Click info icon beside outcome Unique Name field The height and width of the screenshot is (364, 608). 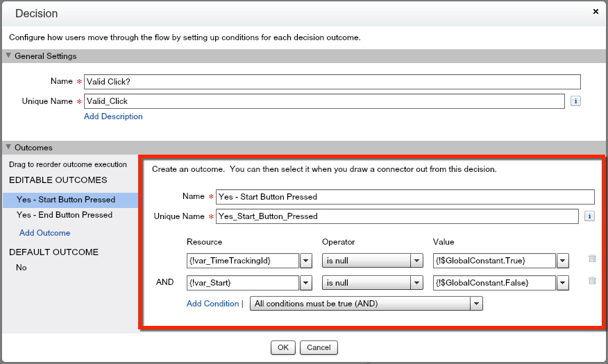(589, 216)
